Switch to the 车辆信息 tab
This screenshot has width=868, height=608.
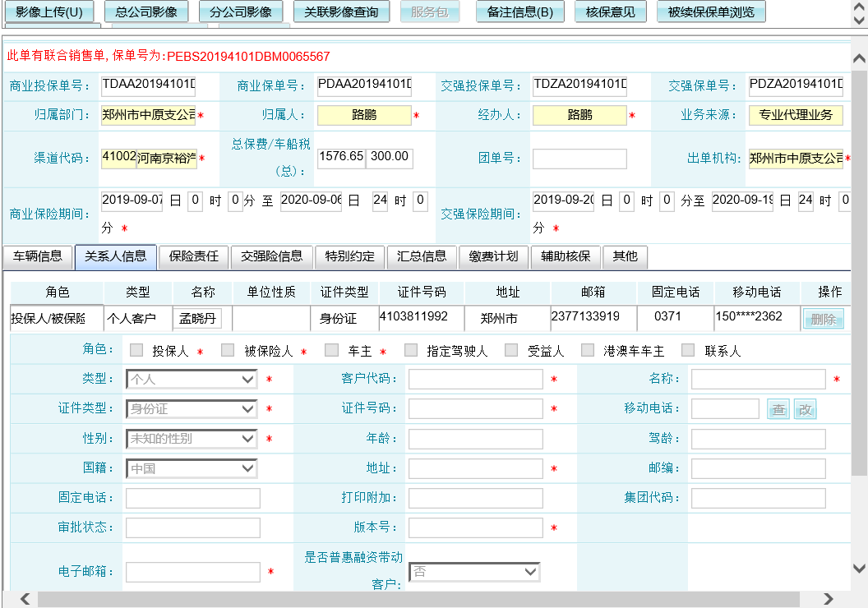pyautogui.click(x=38, y=256)
